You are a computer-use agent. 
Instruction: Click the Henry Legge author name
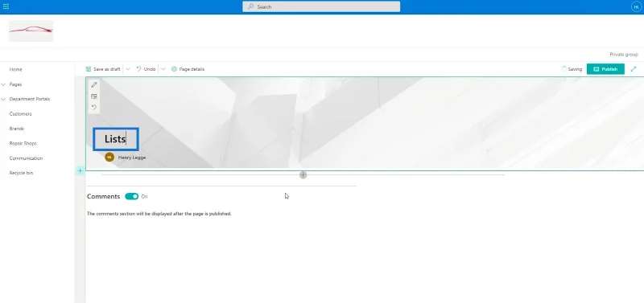pos(132,158)
